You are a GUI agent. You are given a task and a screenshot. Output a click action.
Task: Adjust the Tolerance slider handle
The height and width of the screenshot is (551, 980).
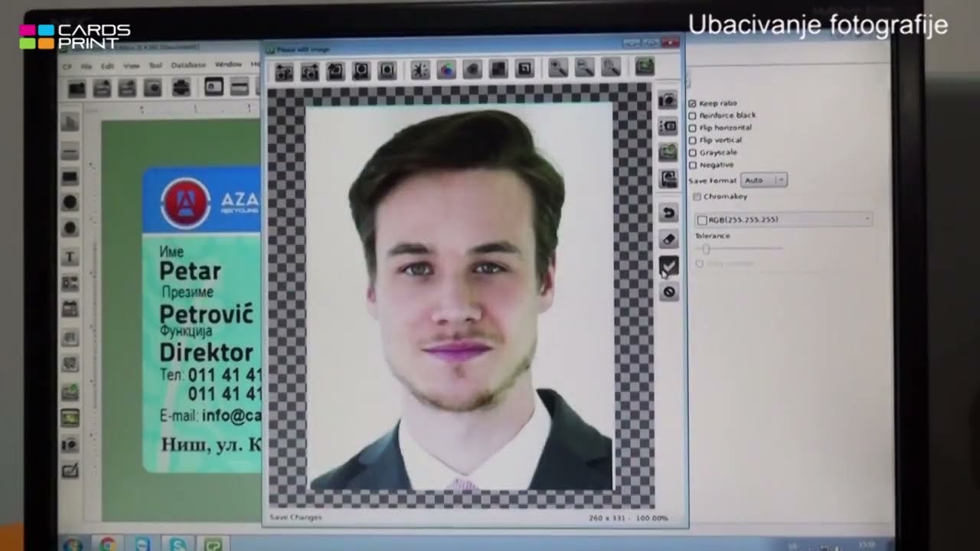706,249
